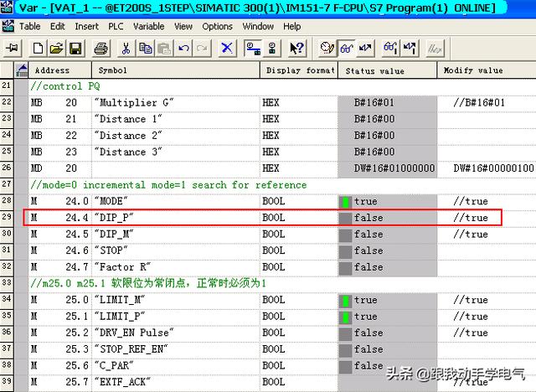Click the "LIMIT_M" symbol cell
Viewport: 536px width, 392px height.
pos(176,300)
